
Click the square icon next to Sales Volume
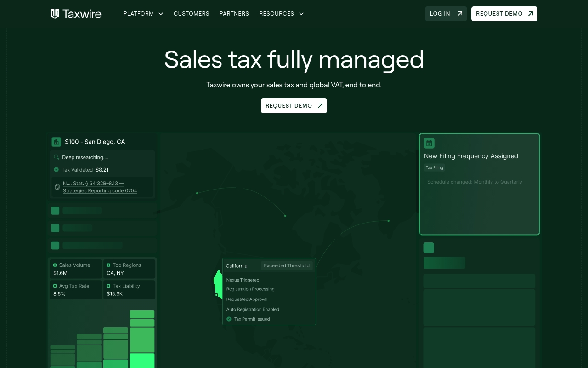tap(55, 265)
